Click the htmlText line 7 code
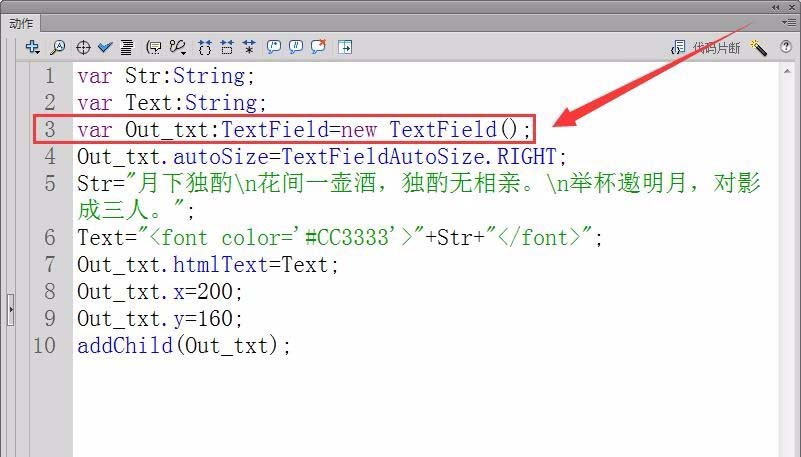801x457 pixels. tap(207, 264)
